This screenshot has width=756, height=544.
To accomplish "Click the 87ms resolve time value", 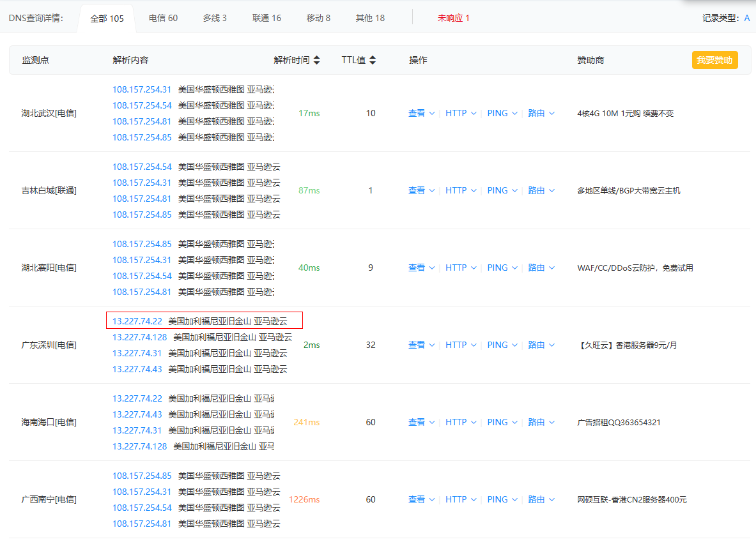I will pos(309,190).
